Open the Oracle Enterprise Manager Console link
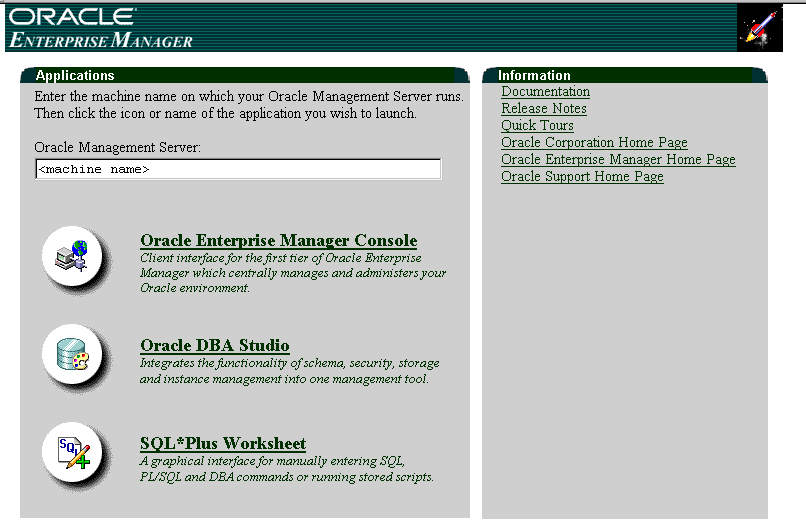 pyautogui.click(x=278, y=241)
